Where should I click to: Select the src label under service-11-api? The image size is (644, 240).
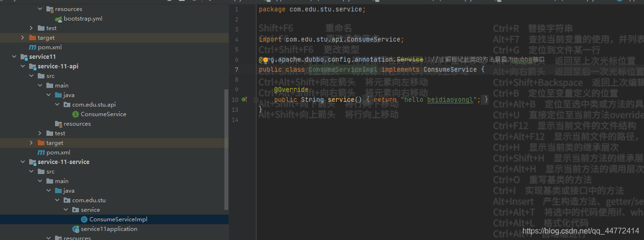tap(51, 76)
